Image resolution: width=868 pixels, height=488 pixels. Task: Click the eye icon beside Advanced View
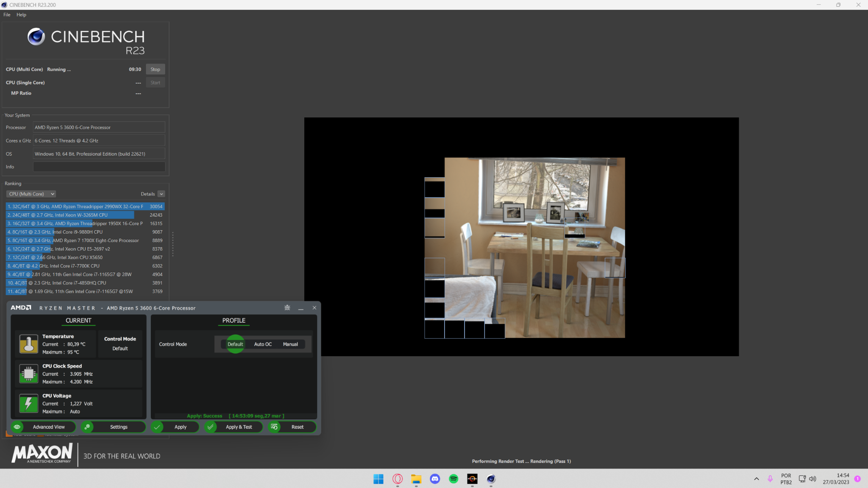coord(17,427)
